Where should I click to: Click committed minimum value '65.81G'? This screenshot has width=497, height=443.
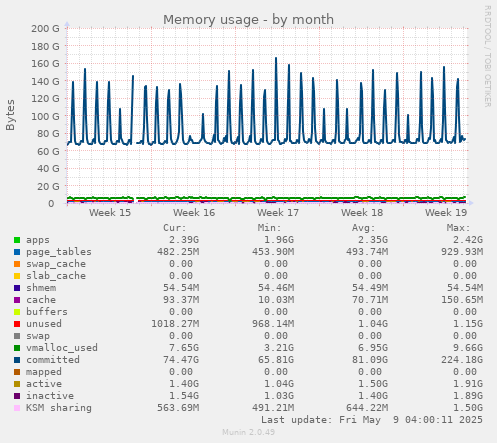pyautogui.click(x=276, y=360)
